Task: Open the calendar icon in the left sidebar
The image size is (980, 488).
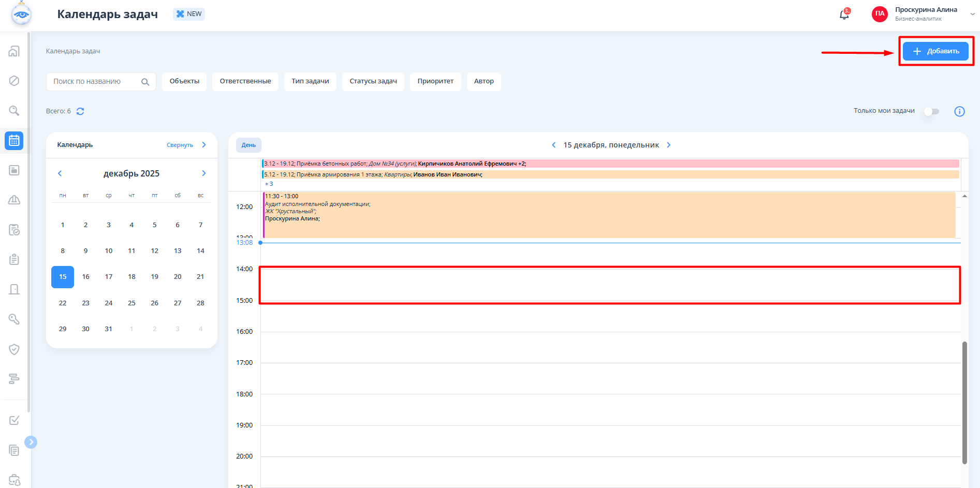Action: pos(14,141)
